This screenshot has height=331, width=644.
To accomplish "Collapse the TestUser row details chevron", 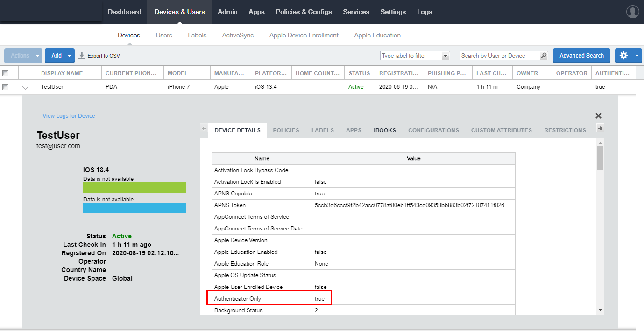I will pyautogui.click(x=25, y=87).
